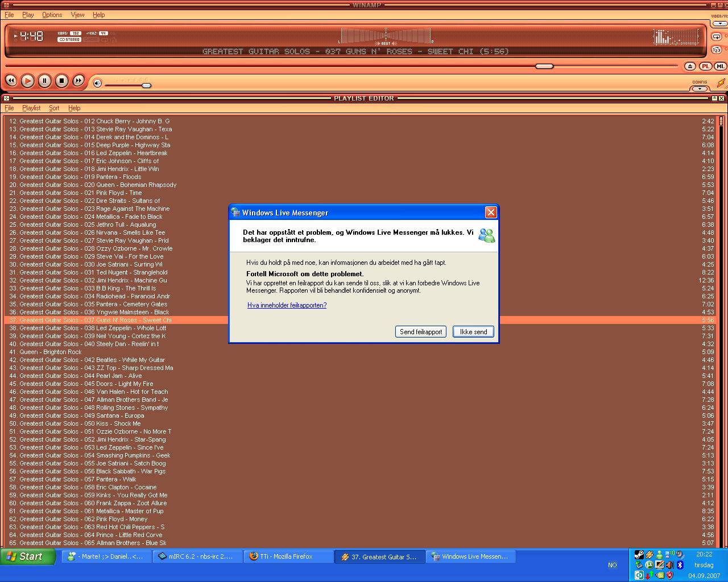Click the Winamp lightning bolt icon
This screenshot has width=728, height=582.
click(x=721, y=83)
